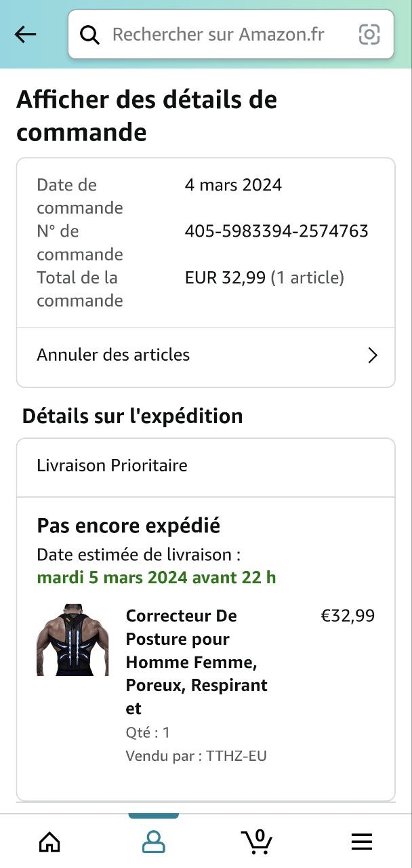Viewport: 412px width, 868px height.
Task: Click the item price €32,99
Action: (x=348, y=616)
